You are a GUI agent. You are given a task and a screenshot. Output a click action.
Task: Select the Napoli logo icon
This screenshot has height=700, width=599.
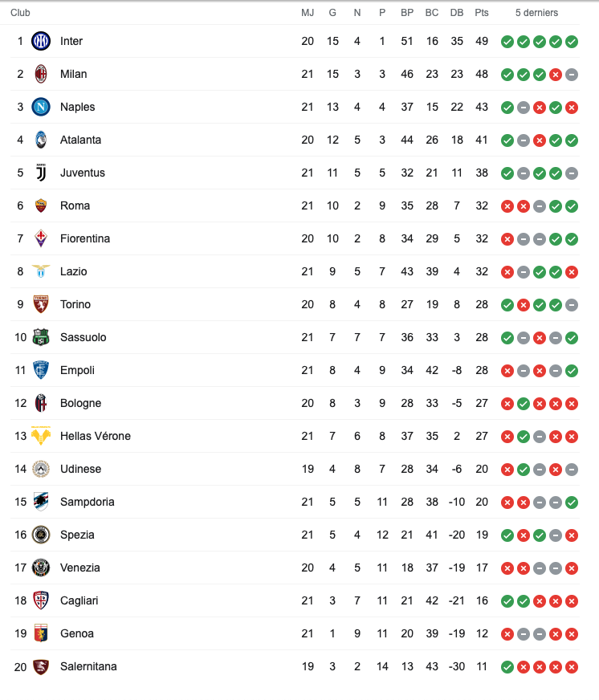[x=41, y=107]
